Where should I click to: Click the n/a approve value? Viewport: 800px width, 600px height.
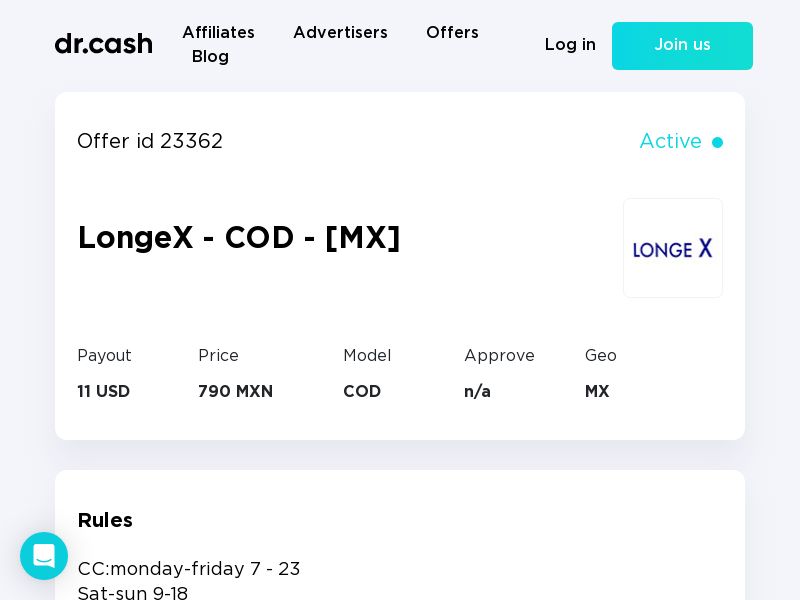477,392
